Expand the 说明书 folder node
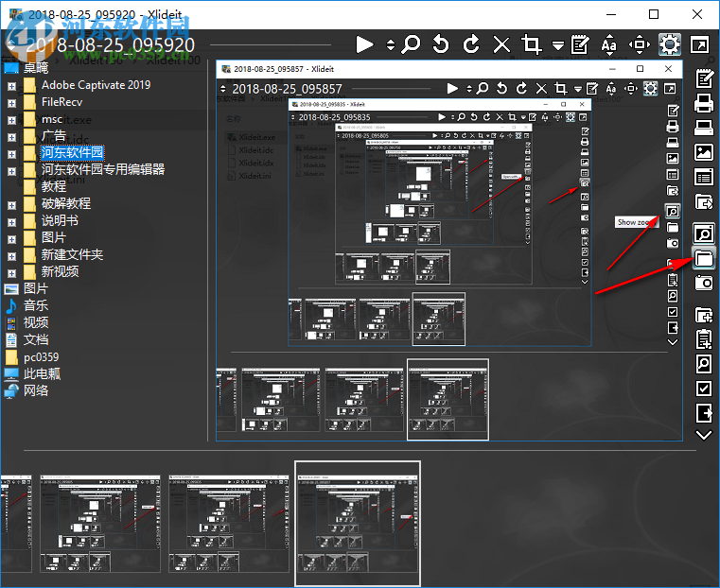The width and height of the screenshot is (720, 588). (12, 222)
